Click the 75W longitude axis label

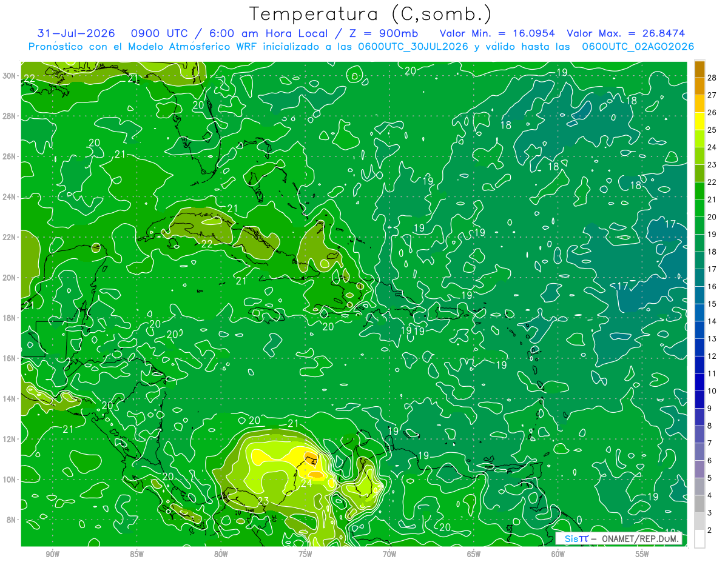305,554
